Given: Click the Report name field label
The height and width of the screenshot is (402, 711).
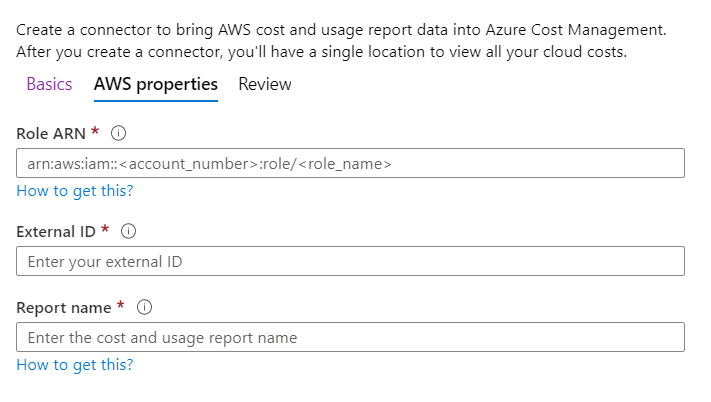Looking at the screenshot, I should click(64, 308).
